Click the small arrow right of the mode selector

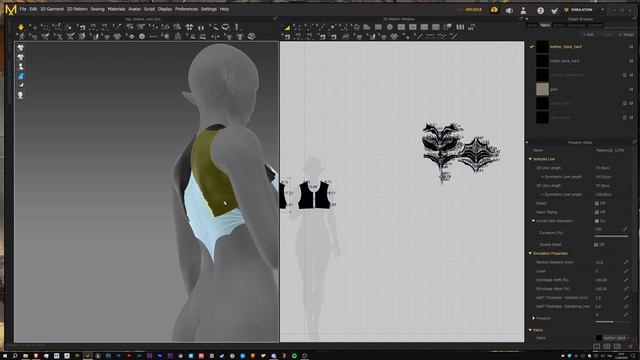[602, 10]
